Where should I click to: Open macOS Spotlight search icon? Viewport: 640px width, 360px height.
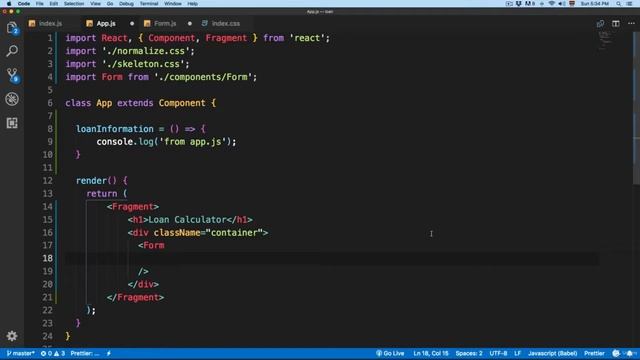(x=618, y=4)
